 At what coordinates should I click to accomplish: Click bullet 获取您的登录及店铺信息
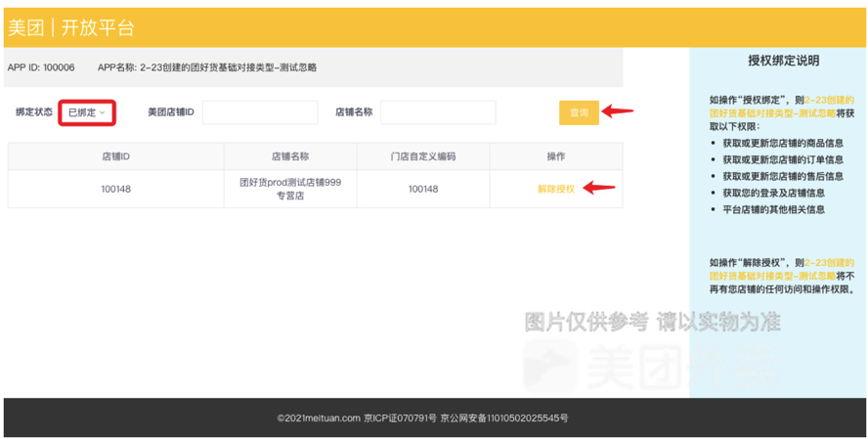(773, 193)
